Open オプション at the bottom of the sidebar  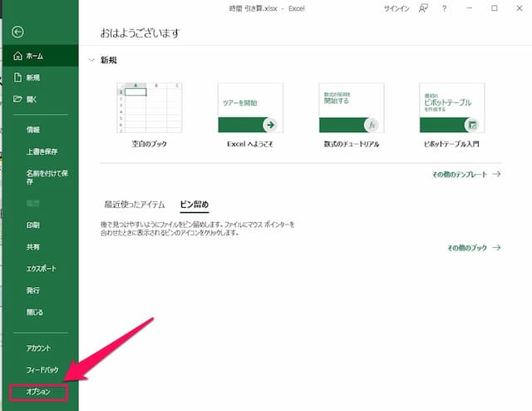(x=39, y=392)
